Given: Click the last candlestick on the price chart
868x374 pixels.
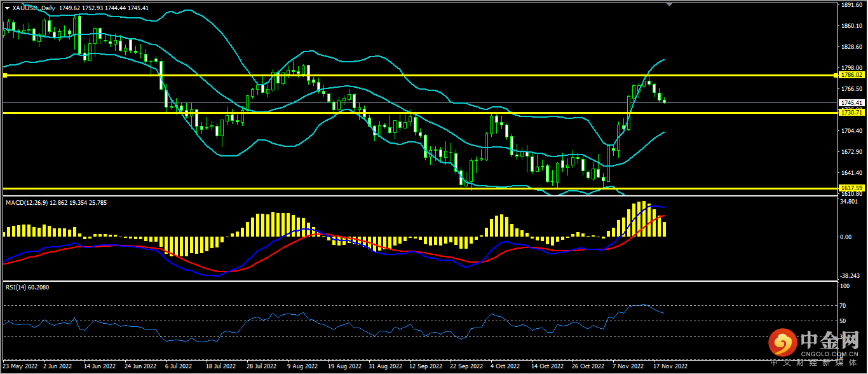Looking at the screenshot, I should pyautogui.click(x=665, y=100).
